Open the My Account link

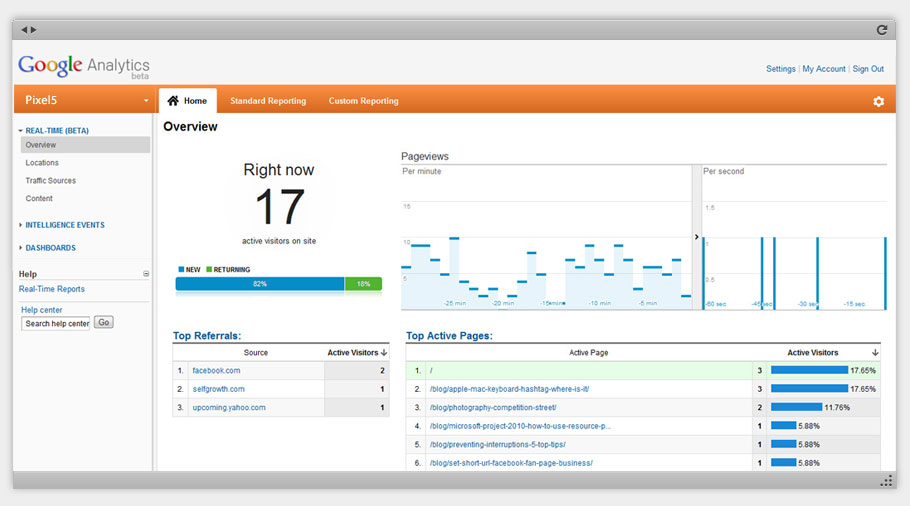coord(824,68)
